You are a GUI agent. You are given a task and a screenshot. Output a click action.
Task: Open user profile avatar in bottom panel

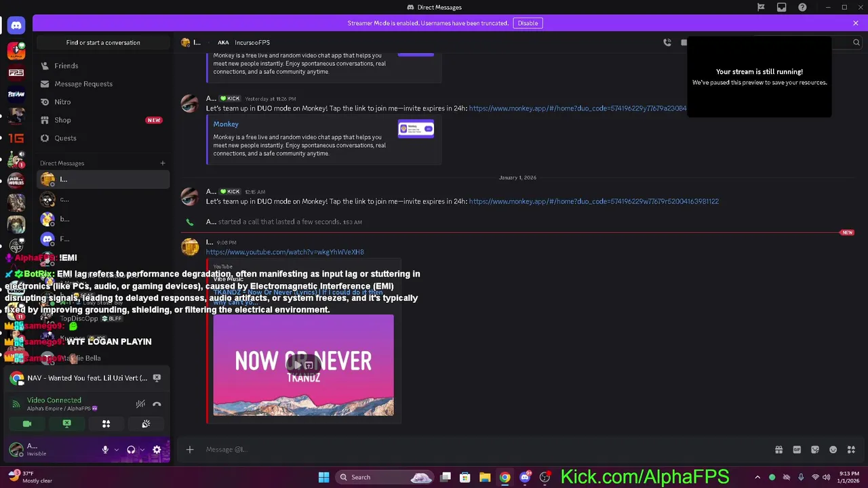pos(16,449)
